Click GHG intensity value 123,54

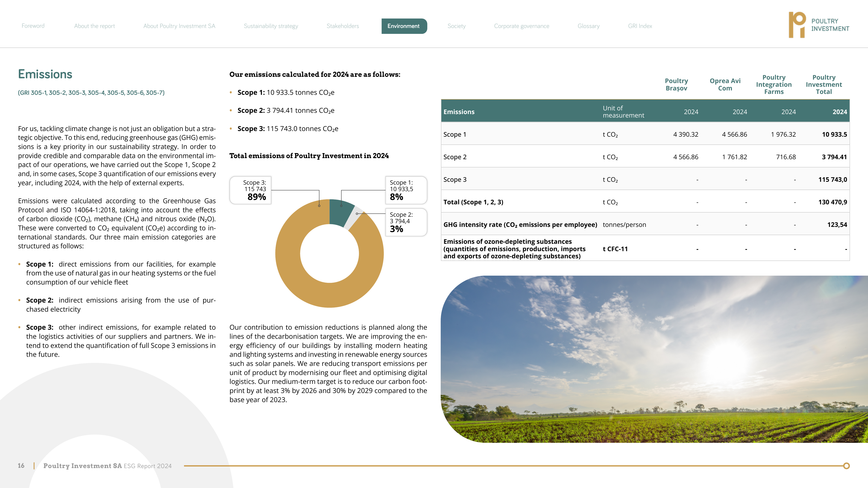coord(837,225)
